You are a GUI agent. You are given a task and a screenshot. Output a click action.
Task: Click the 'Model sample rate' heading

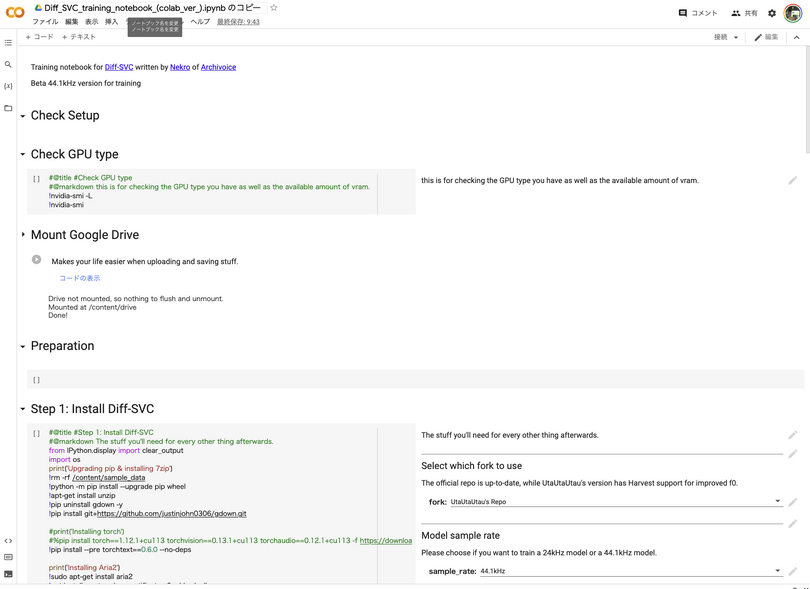pyautogui.click(x=460, y=536)
